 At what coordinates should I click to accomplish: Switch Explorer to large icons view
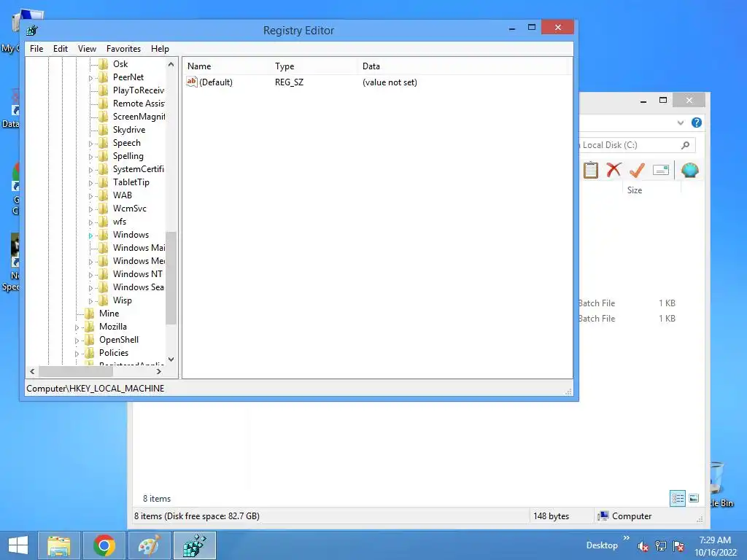pos(694,499)
